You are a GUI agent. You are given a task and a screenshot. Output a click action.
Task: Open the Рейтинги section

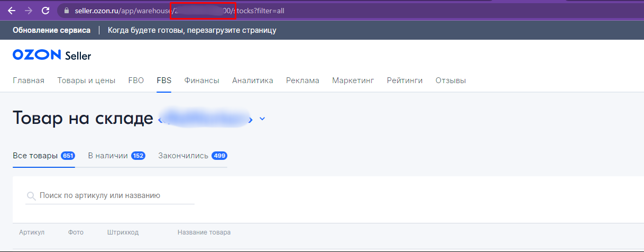tap(404, 80)
